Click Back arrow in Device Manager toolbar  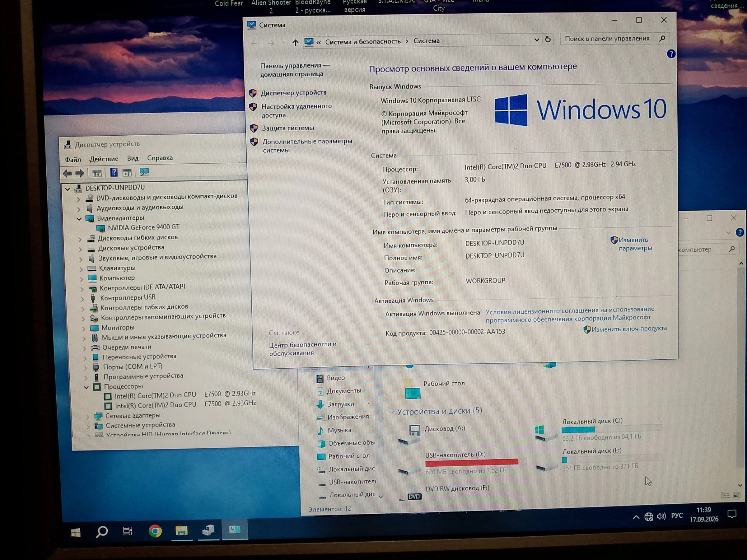point(67,173)
